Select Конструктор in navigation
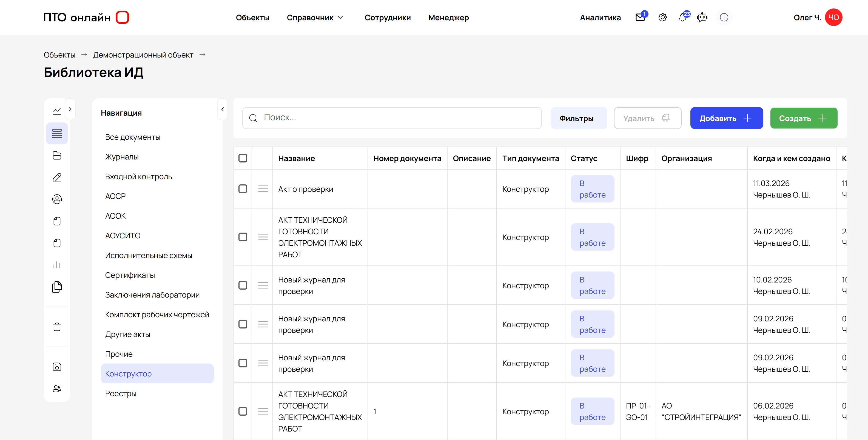The height and width of the screenshot is (440, 868). click(x=157, y=373)
